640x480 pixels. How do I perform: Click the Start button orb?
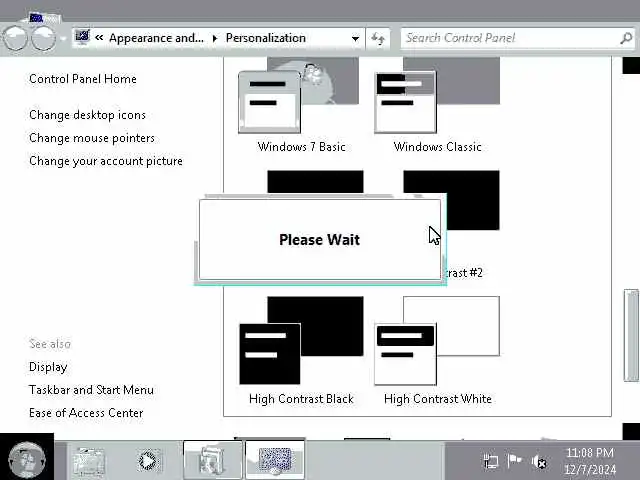pyautogui.click(x=27, y=460)
